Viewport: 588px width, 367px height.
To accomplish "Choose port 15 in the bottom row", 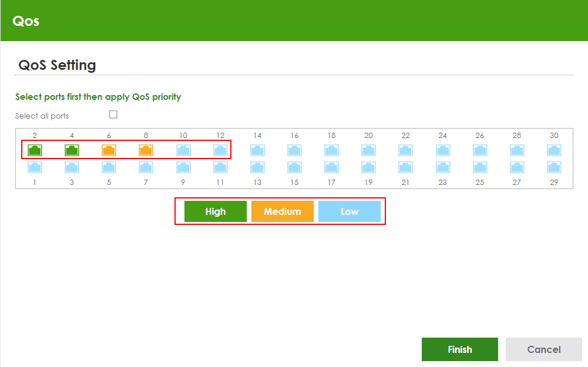I will pos(294,168).
